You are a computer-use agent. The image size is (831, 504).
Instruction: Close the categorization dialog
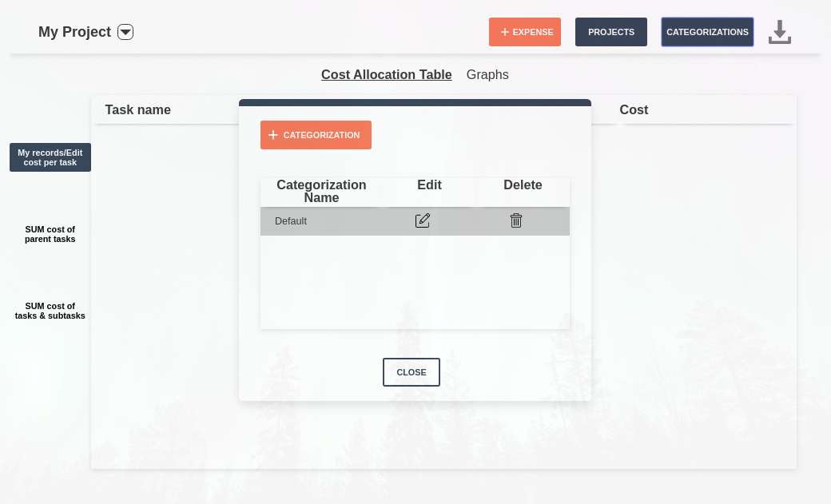(x=412, y=372)
